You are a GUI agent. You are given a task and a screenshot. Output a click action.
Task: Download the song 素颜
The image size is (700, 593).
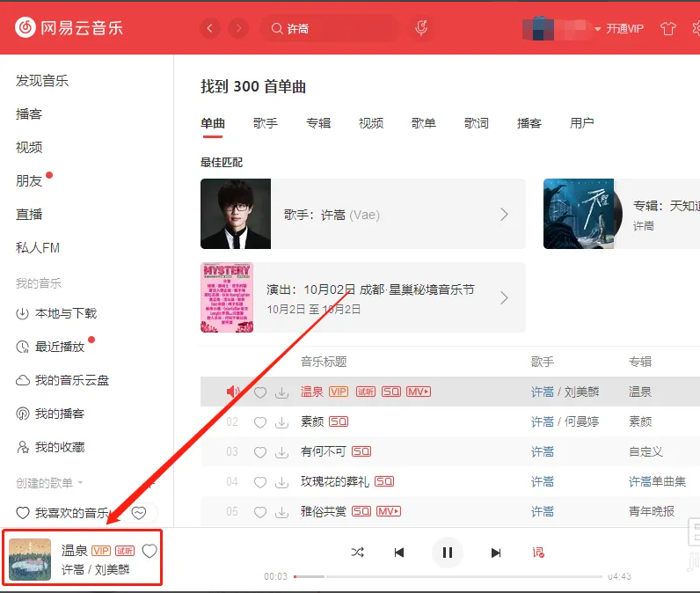(281, 422)
